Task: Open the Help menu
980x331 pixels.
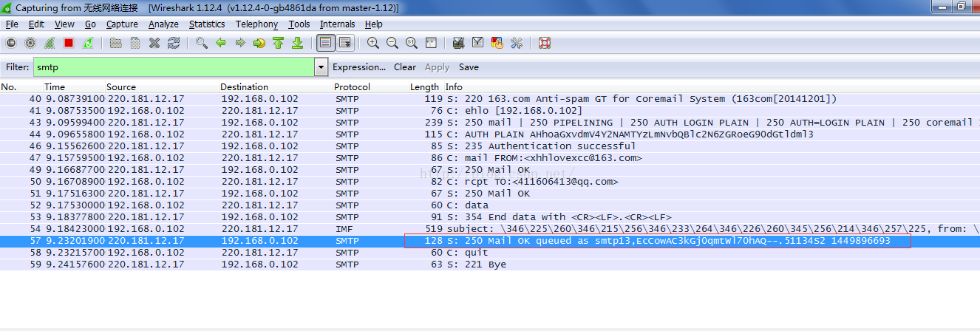Action: 374,24
